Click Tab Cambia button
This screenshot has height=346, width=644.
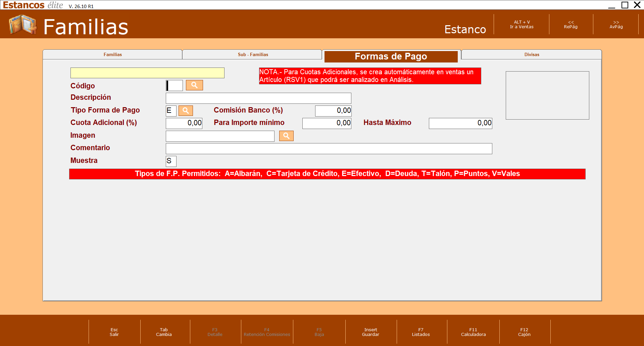tap(164, 332)
